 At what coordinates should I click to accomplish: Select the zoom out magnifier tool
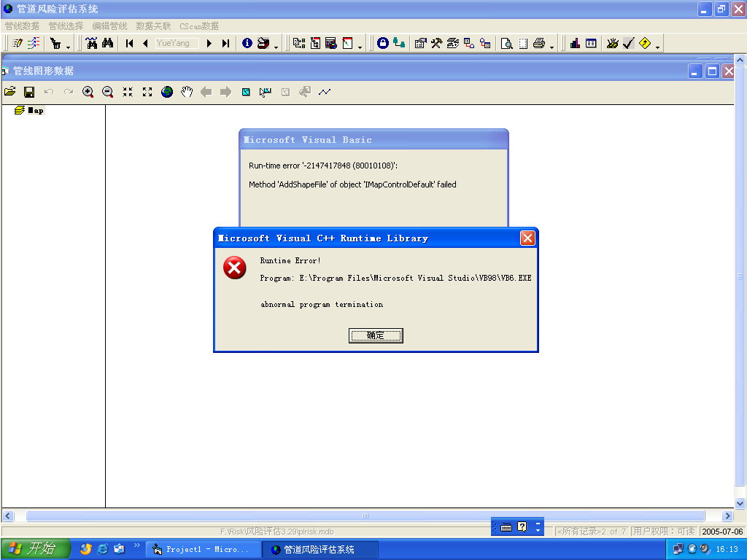tap(108, 92)
